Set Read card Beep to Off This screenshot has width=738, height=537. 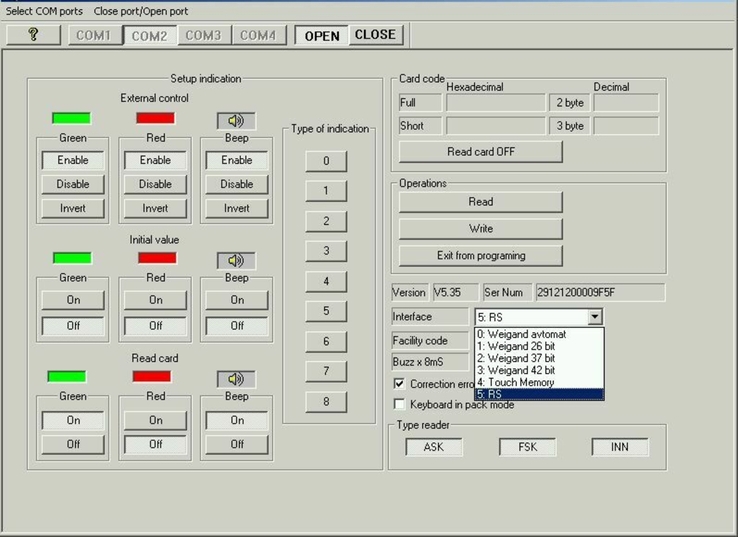pyautogui.click(x=237, y=444)
